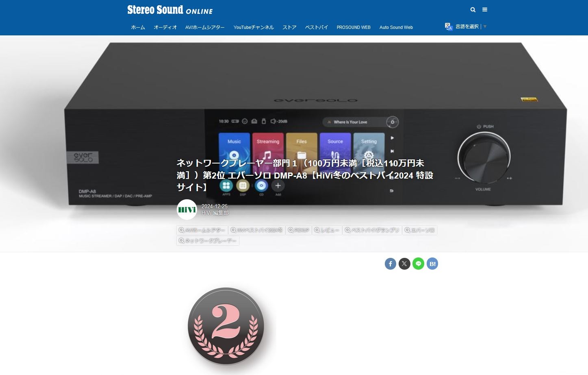The width and height of the screenshot is (588, 375).
Task: Share the article on Facebook
Action: pos(391,264)
